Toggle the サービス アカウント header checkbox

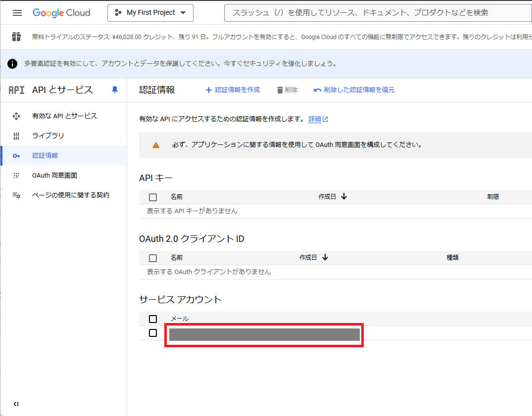coord(153,319)
